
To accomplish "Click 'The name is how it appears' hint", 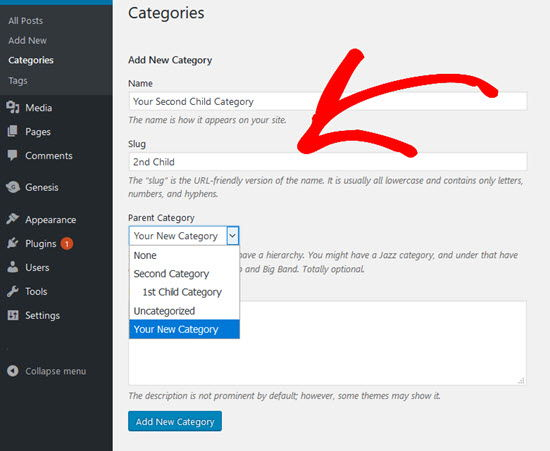I will point(207,120).
